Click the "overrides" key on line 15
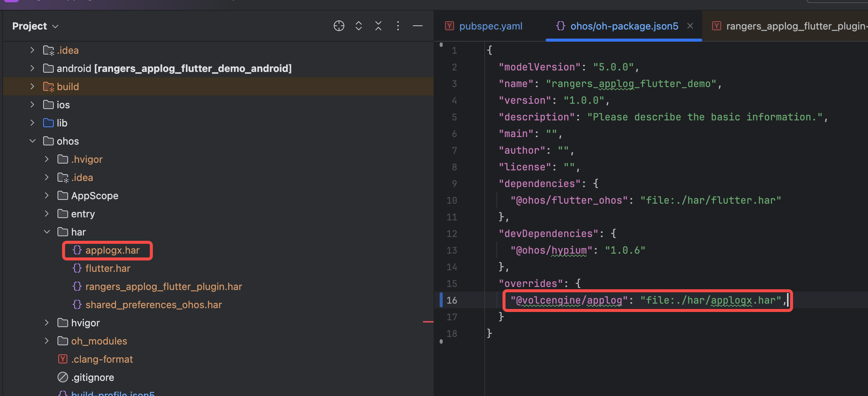 pos(531,284)
